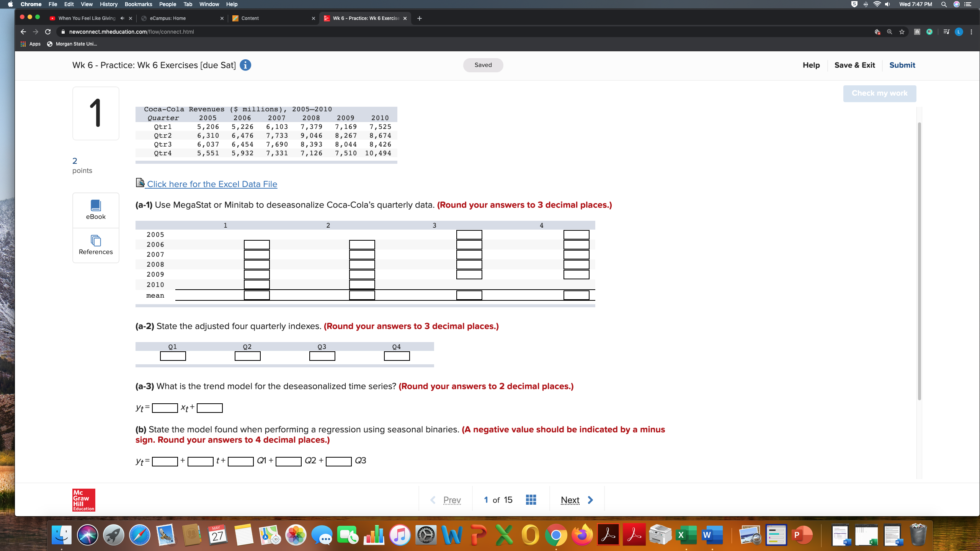
Task: Open the question map grid icon near page counter
Action: coord(531,499)
